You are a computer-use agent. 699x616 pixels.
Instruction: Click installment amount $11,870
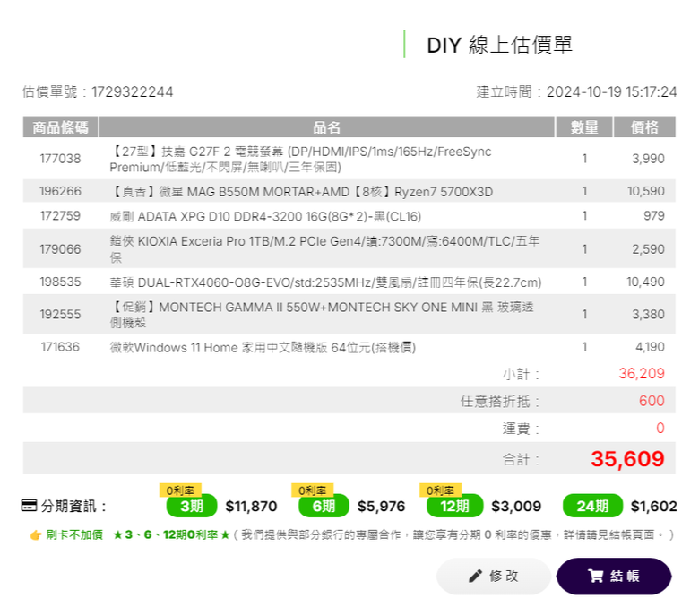tap(251, 507)
